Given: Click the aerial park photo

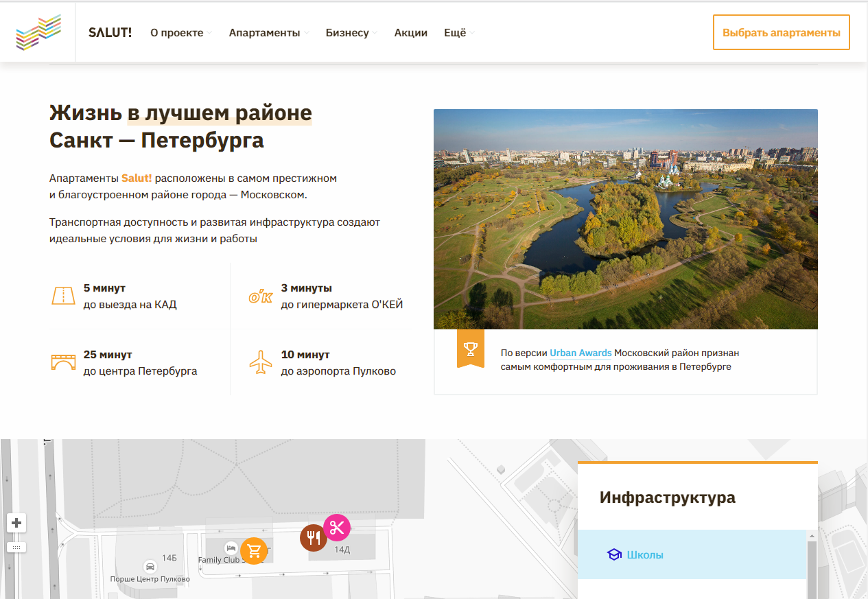Looking at the screenshot, I should [626, 219].
